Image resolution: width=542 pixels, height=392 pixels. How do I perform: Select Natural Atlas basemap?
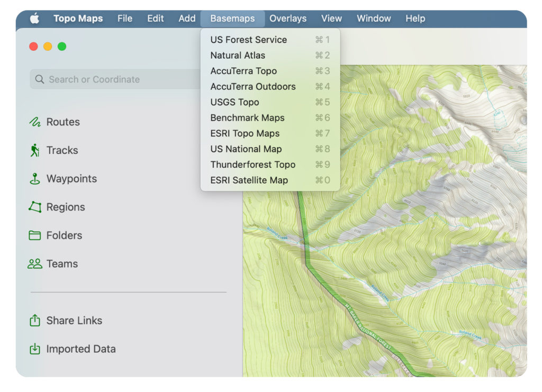tap(270, 55)
